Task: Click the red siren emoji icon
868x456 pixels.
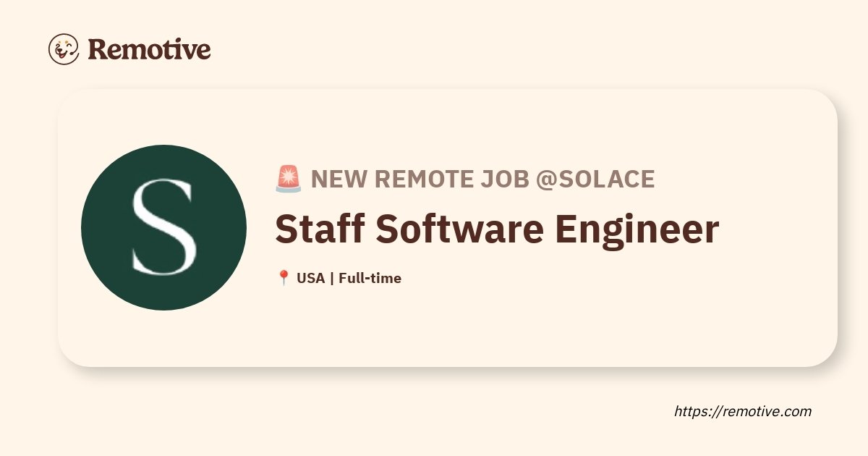Action: point(289,179)
